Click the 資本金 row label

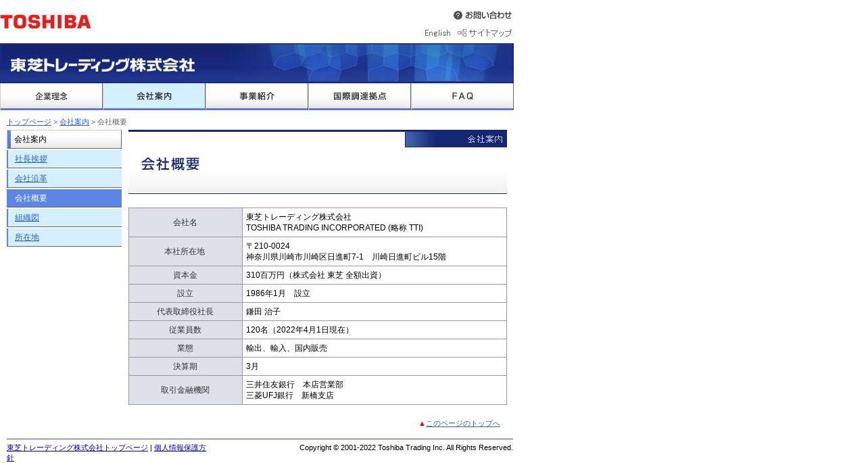(185, 275)
